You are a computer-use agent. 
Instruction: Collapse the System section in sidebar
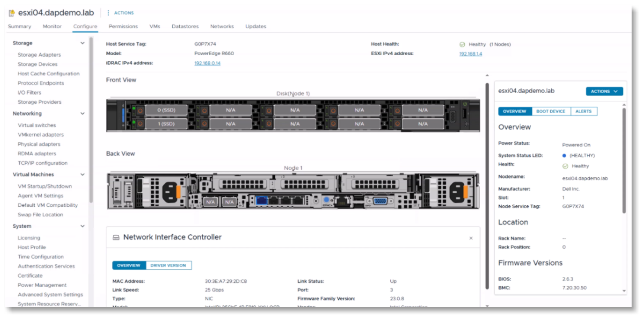(x=82, y=226)
